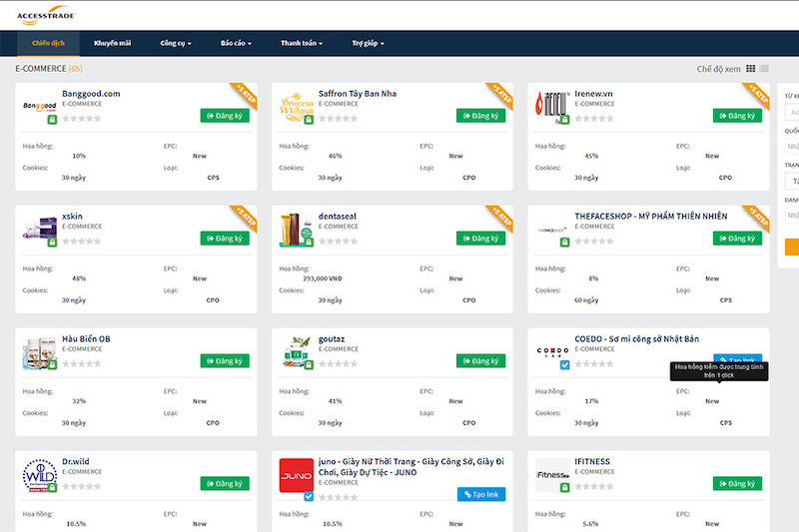Screen dimensions: 799x532
Task: Open the goutaz product image
Action: coord(296,352)
